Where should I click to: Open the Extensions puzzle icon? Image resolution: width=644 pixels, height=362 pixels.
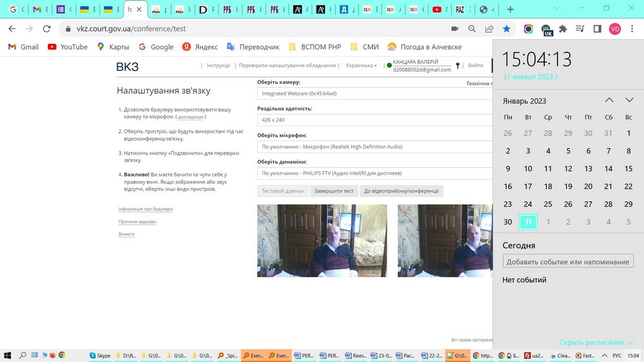pos(563,29)
